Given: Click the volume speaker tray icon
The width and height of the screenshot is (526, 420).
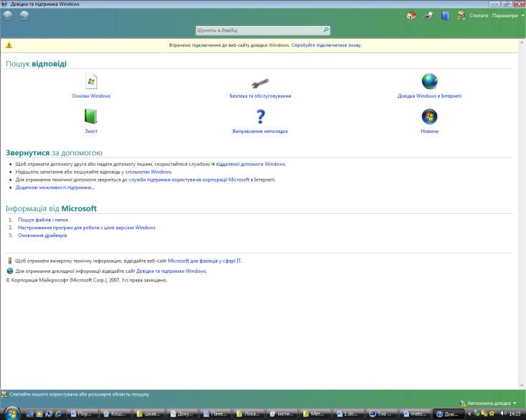Looking at the screenshot, I should tap(503, 414).
